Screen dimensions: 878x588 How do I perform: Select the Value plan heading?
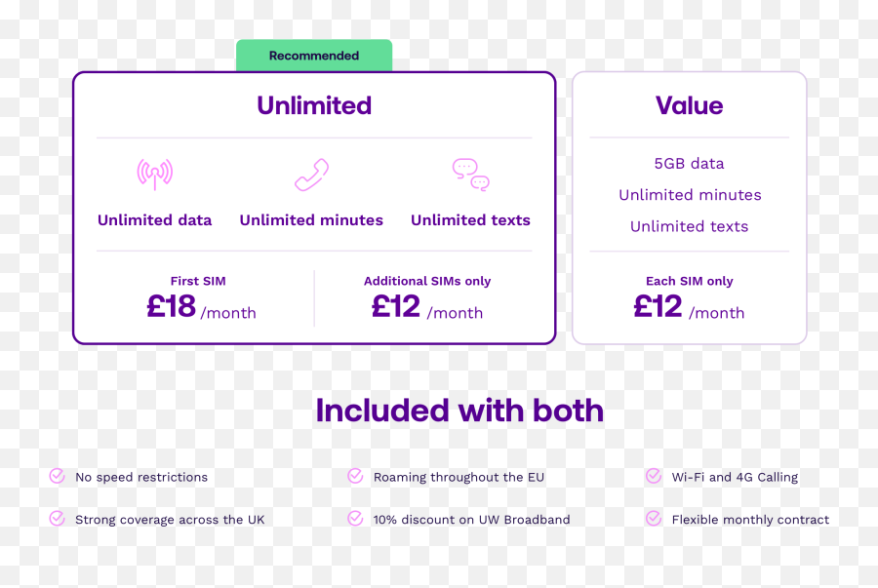pos(690,105)
